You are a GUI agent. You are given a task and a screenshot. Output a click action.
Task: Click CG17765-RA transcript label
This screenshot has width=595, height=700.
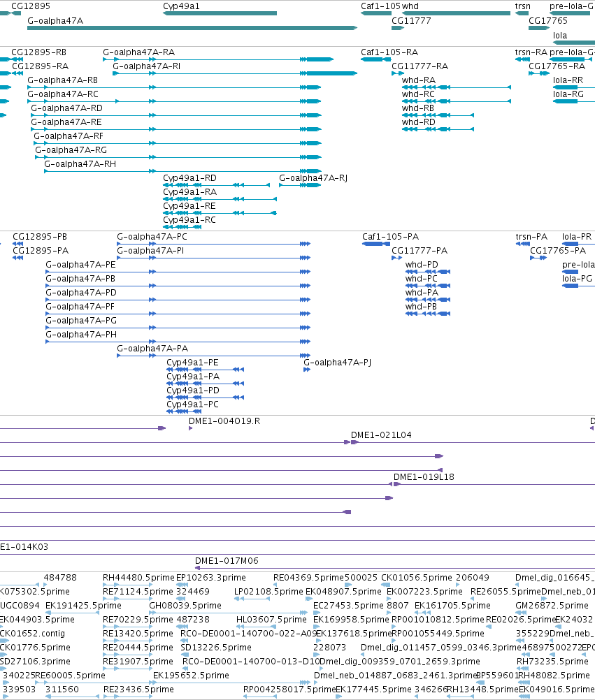[x=557, y=66]
